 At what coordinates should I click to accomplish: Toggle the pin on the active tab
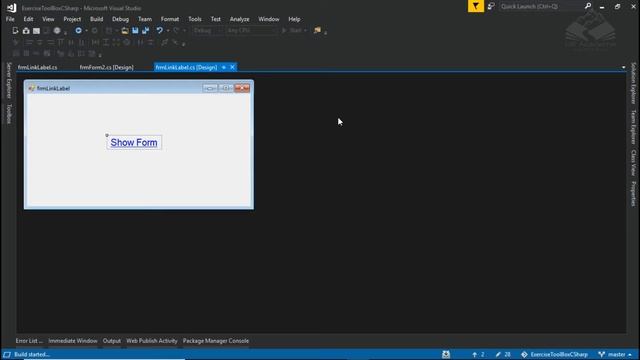(224, 67)
